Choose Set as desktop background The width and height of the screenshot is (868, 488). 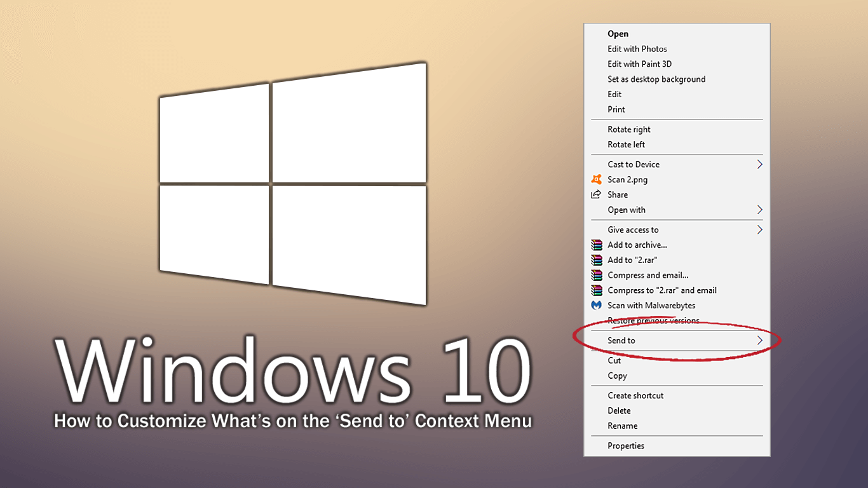click(656, 79)
